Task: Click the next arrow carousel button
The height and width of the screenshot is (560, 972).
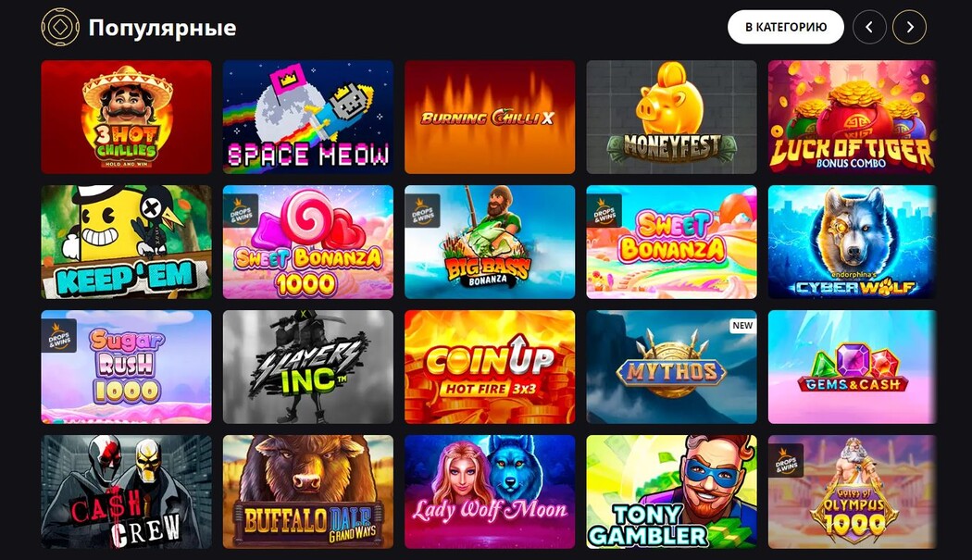Action: tap(909, 27)
